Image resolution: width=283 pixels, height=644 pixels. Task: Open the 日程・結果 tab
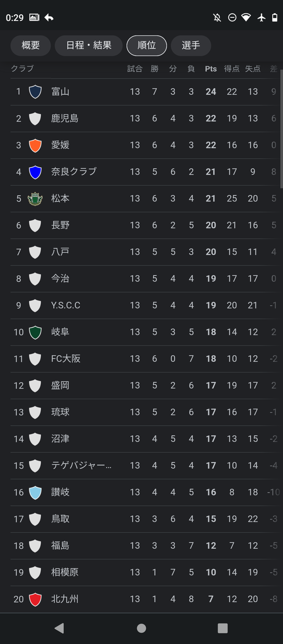pyautogui.click(x=89, y=46)
